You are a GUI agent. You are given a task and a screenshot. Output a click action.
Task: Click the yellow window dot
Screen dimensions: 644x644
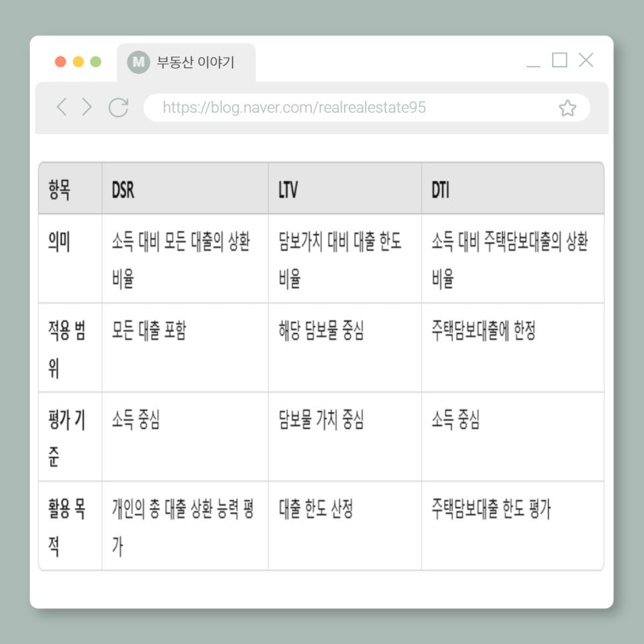tap(78, 61)
